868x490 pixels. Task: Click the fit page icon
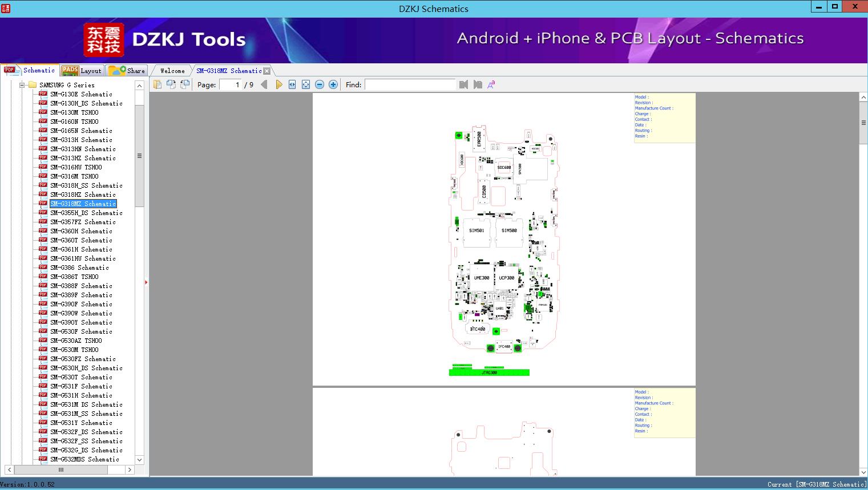coord(306,84)
